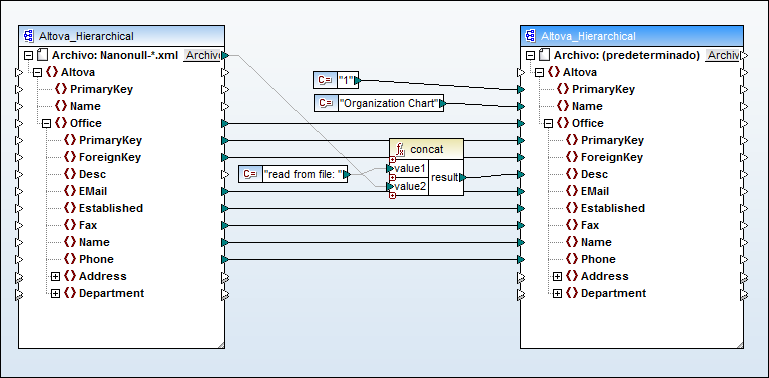Viewport: 769px width, 378px height.
Task: Select target PrimaryKey under Altova
Action: coord(603,89)
